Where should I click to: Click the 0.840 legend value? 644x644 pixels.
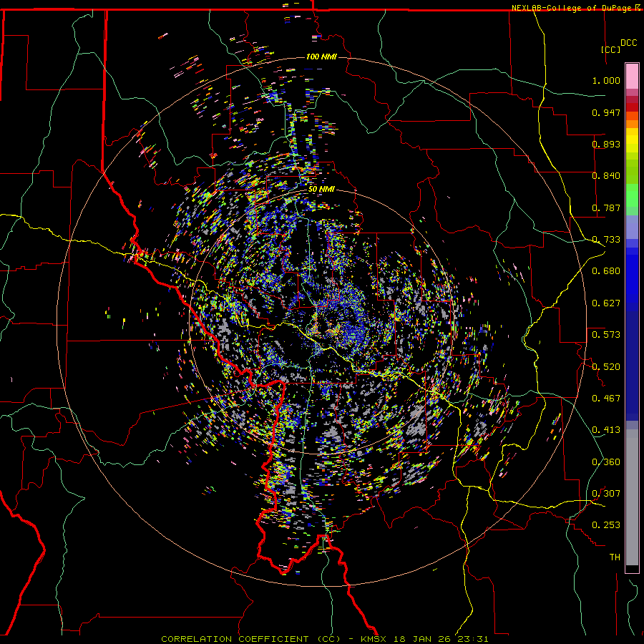tap(606, 176)
